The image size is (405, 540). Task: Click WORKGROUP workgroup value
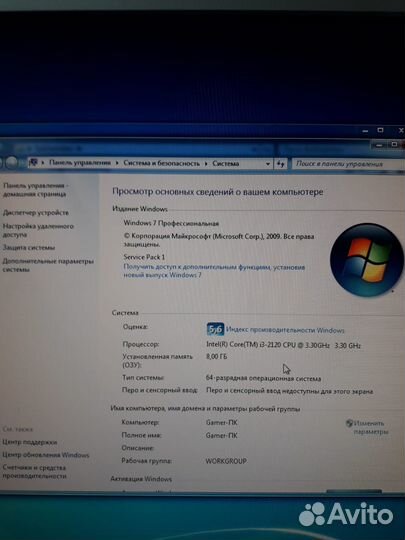(x=226, y=461)
